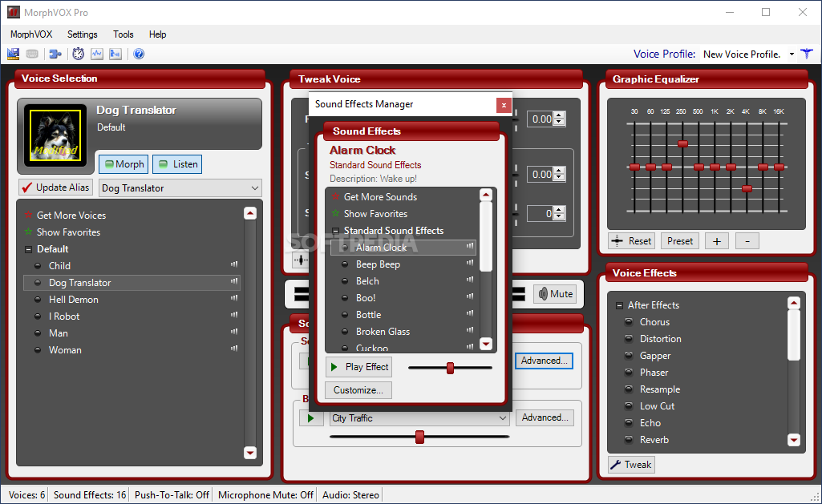
Task: Click the City Traffic volume slider handle
Action: tap(419, 437)
